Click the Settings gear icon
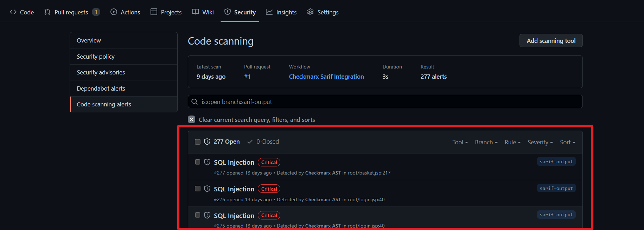 tap(310, 12)
